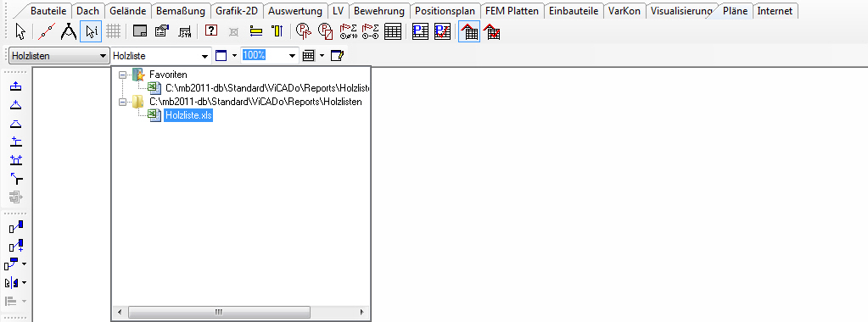The height and width of the screenshot is (322, 868).
Task: Switch to the Auswertung tab
Action: (295, 11)
